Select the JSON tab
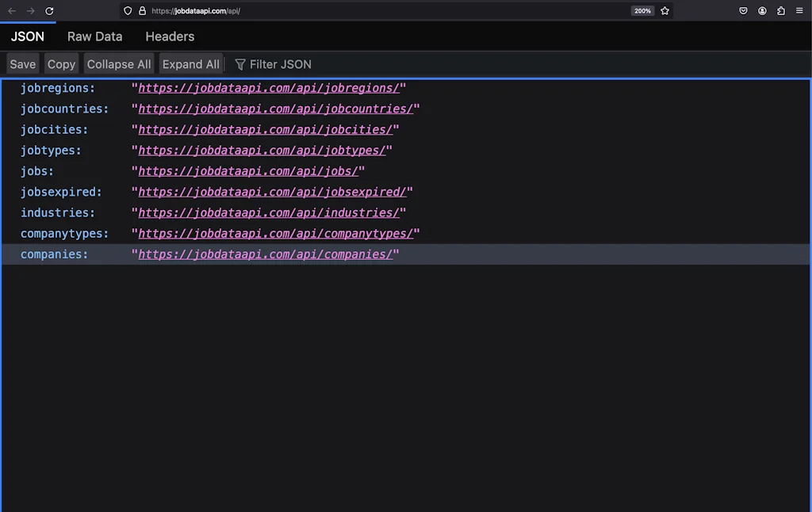Viewport: 812px width, 512px height. point(28,36)
